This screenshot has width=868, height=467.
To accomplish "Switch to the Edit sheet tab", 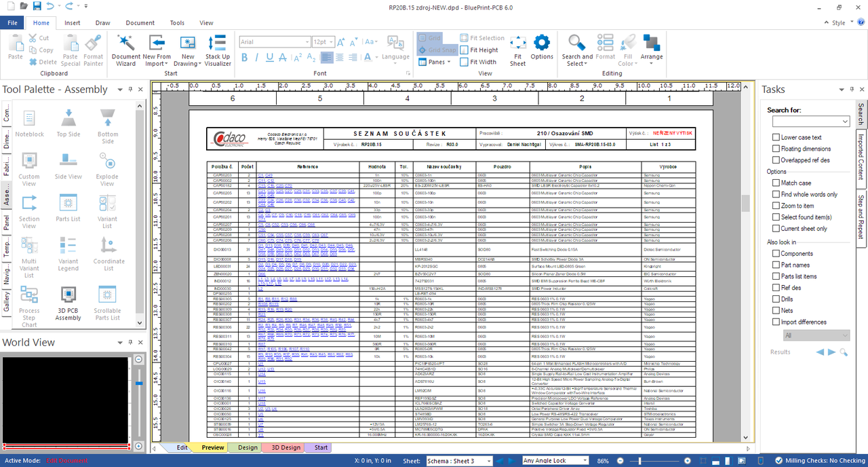I will pos(182,447).
